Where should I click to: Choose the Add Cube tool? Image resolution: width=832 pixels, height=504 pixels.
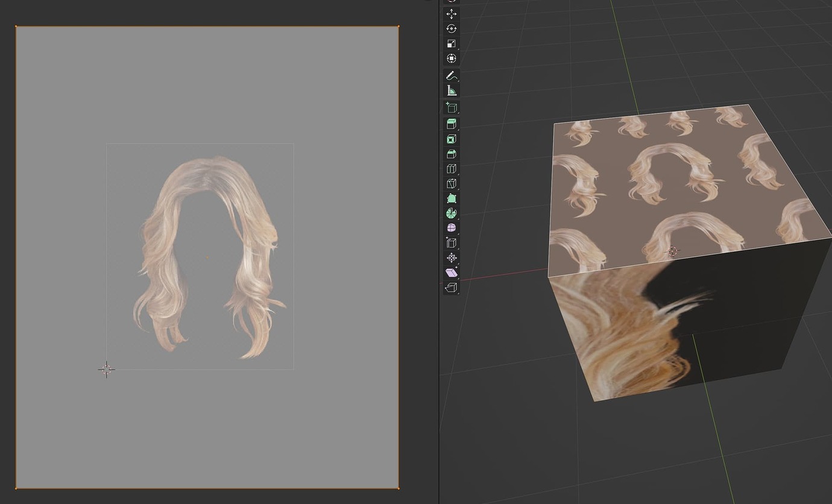click(x=451, y=107)
